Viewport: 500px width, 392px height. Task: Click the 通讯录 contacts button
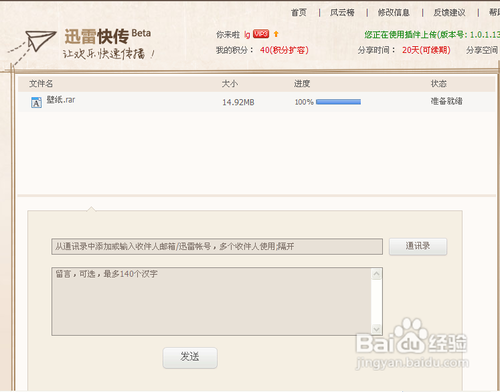point(418,246)
